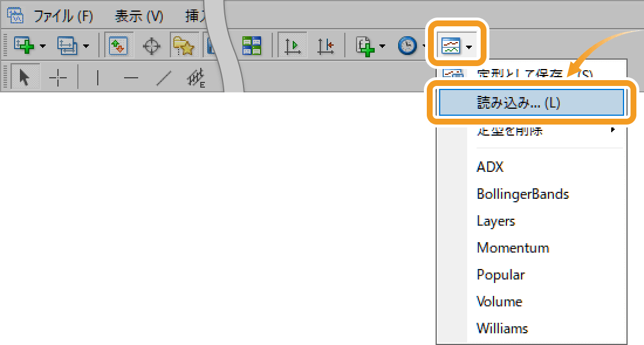Select the crosshair tool
The width and height of the screenshot is (644, 345).
point(58,77)
